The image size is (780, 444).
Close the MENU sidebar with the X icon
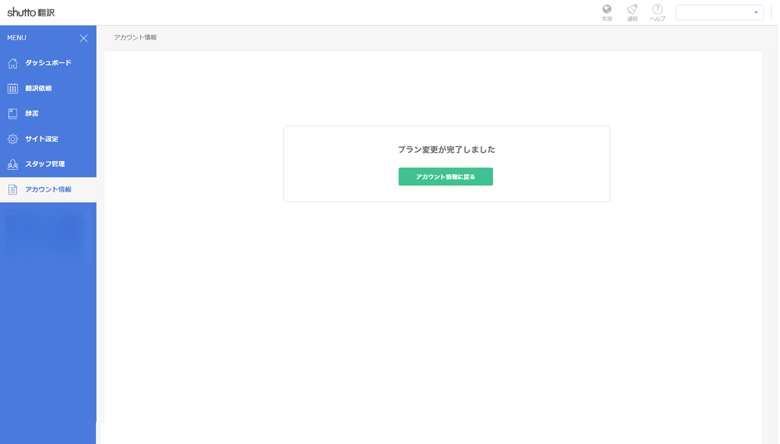pos(84,38)
